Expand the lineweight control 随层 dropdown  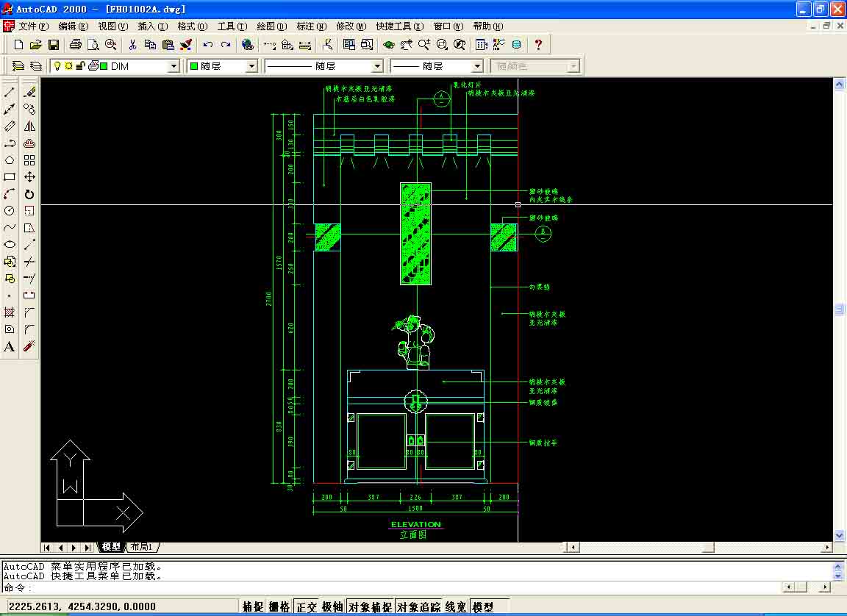(x=477, y=66)
